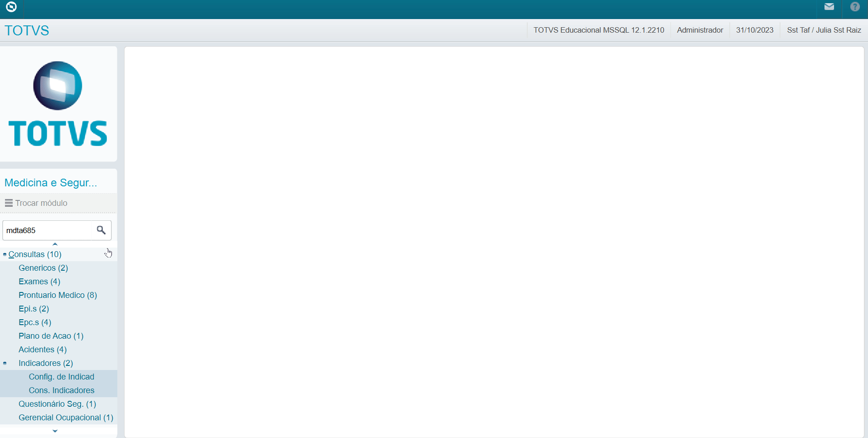Open Exames (4) submenu
This screenshot has height=438, width=868.
click(x=39, y=282)
